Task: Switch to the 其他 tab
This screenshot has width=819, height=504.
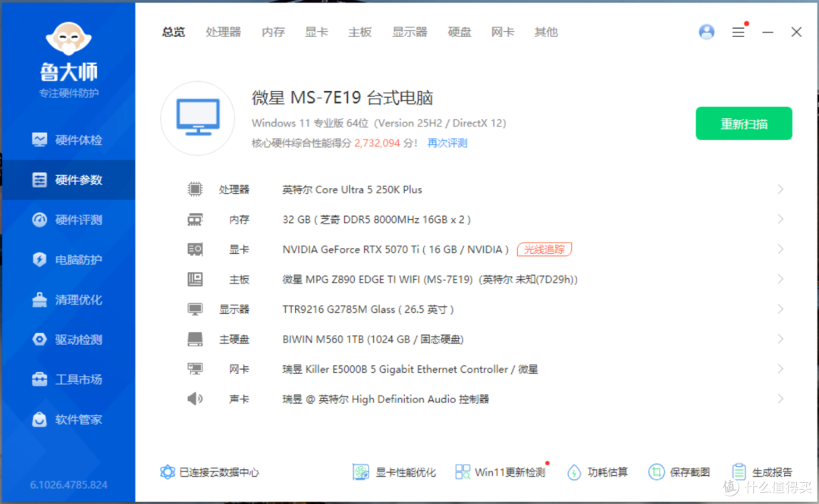Action: point(546,33)
